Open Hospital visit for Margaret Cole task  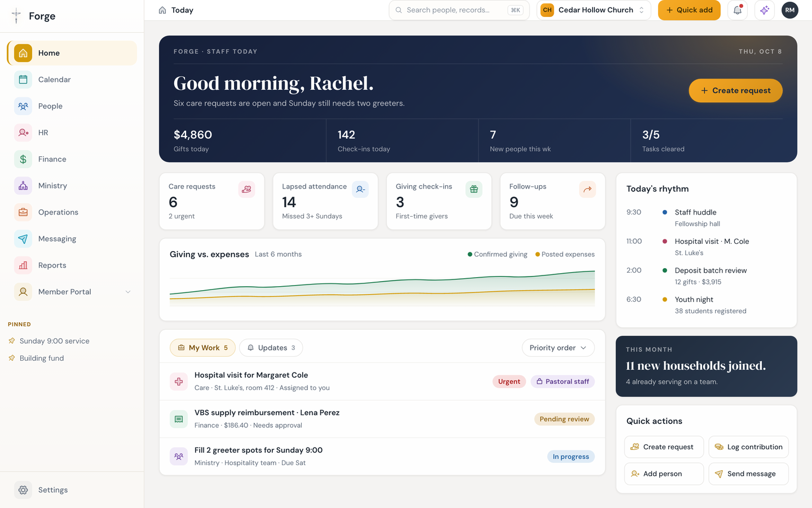point(382,382)
